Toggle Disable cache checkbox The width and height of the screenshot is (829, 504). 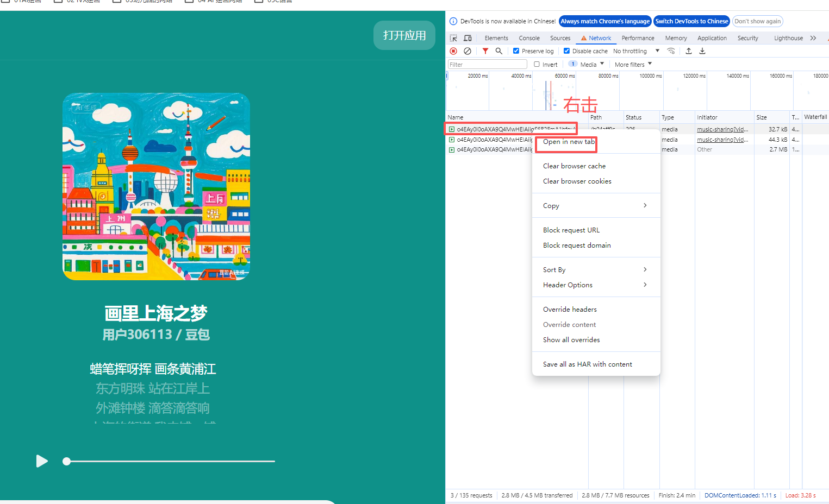coord(567,51)
